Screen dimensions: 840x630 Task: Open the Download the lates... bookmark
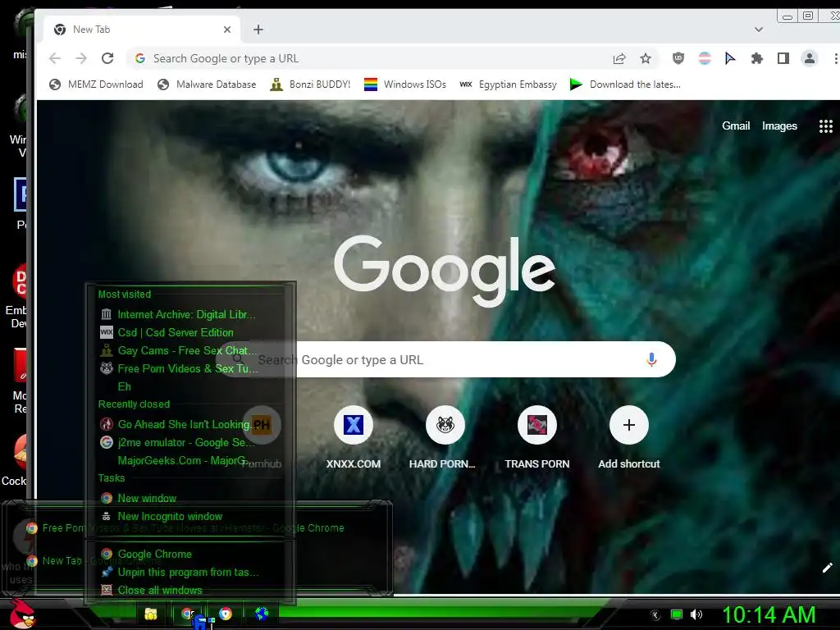click(625, 84)
